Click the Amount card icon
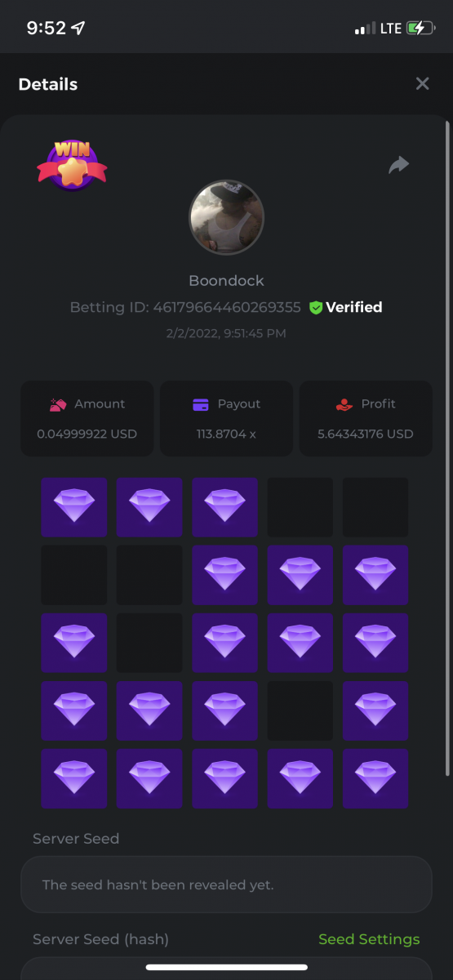The image size is (453, 980). click(x=58, y=404)
